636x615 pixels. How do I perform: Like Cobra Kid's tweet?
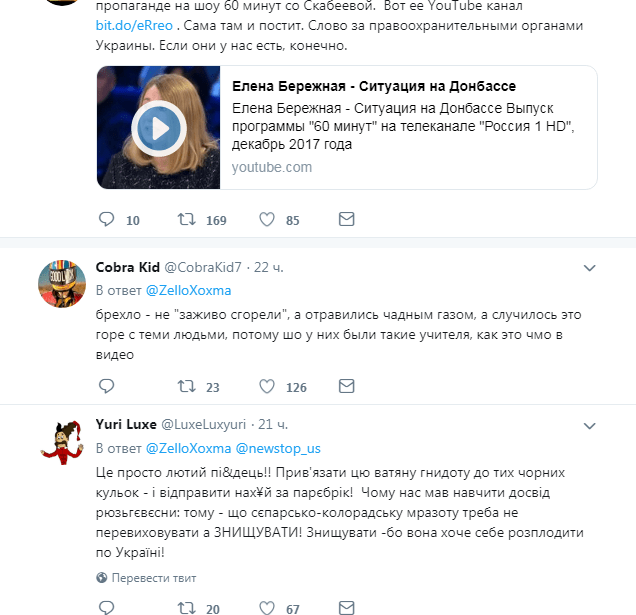point(267,387)
